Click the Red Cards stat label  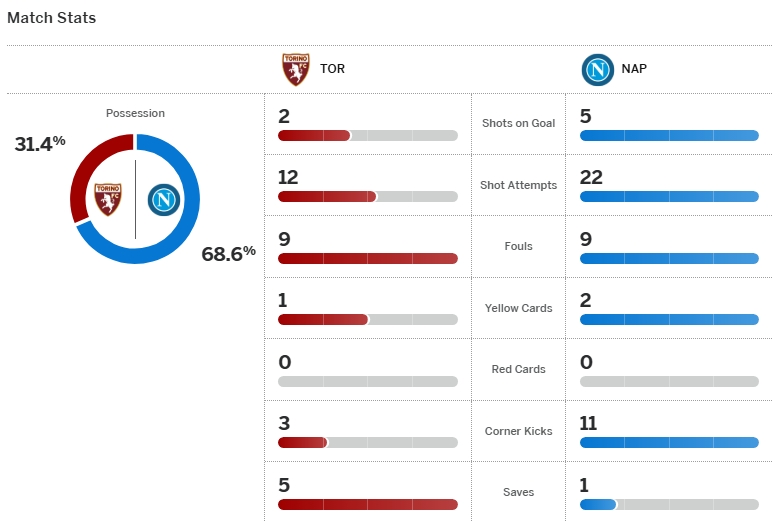click(518, 369)
